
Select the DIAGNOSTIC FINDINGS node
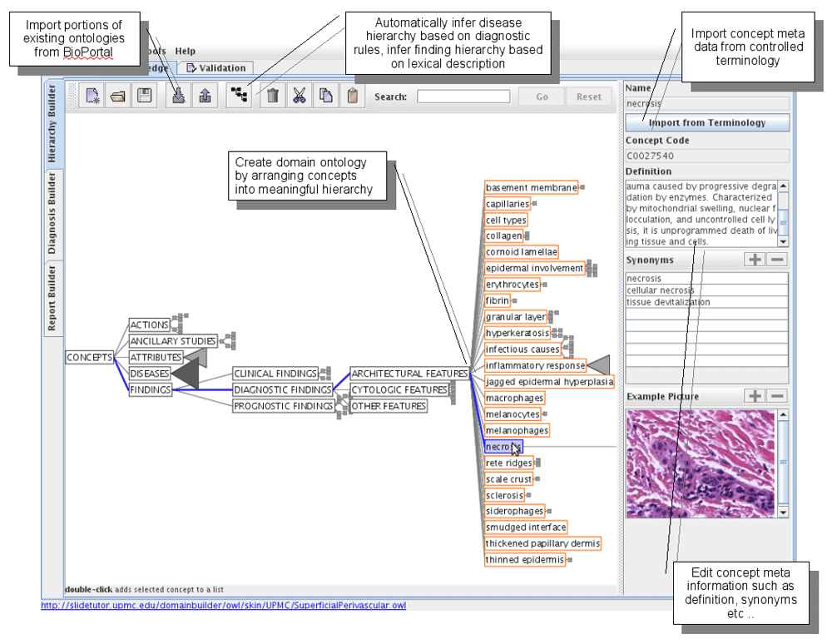[x=283, y=389]
